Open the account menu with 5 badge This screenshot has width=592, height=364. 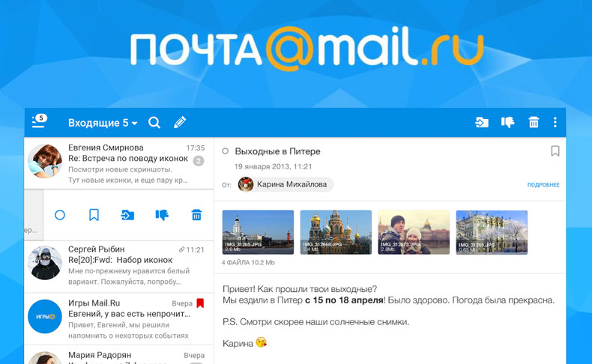[x=39, y=122]
